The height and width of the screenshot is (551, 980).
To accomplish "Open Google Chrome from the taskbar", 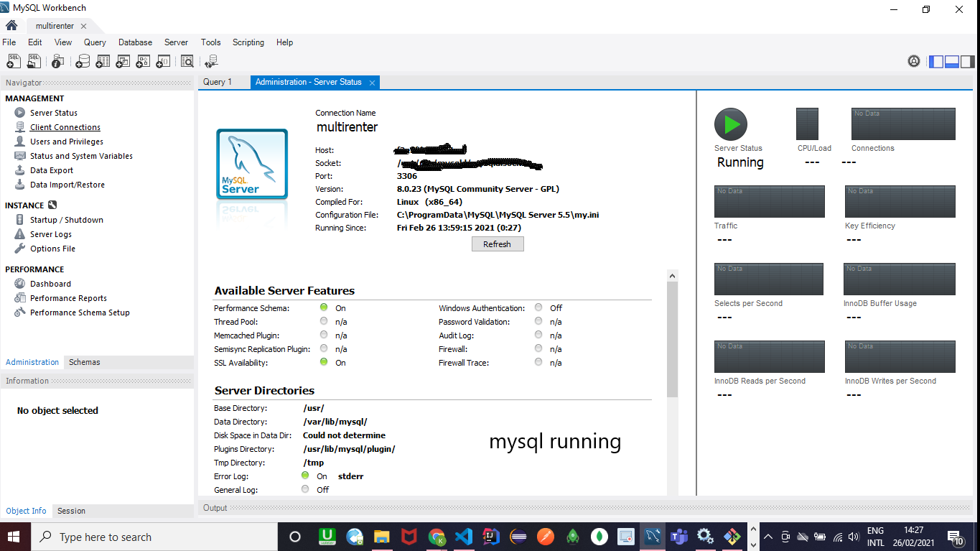I will (437, 537).
